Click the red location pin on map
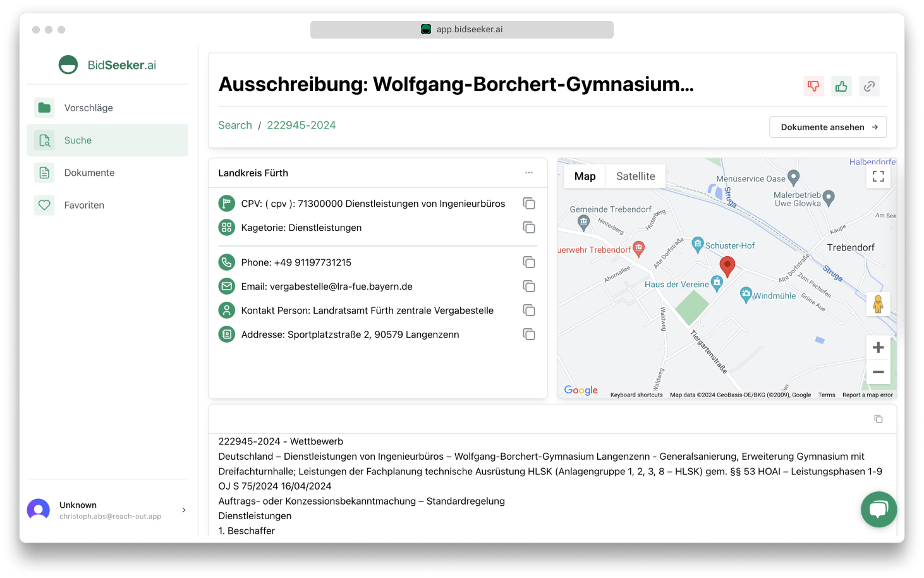 [x=727, y=266]
